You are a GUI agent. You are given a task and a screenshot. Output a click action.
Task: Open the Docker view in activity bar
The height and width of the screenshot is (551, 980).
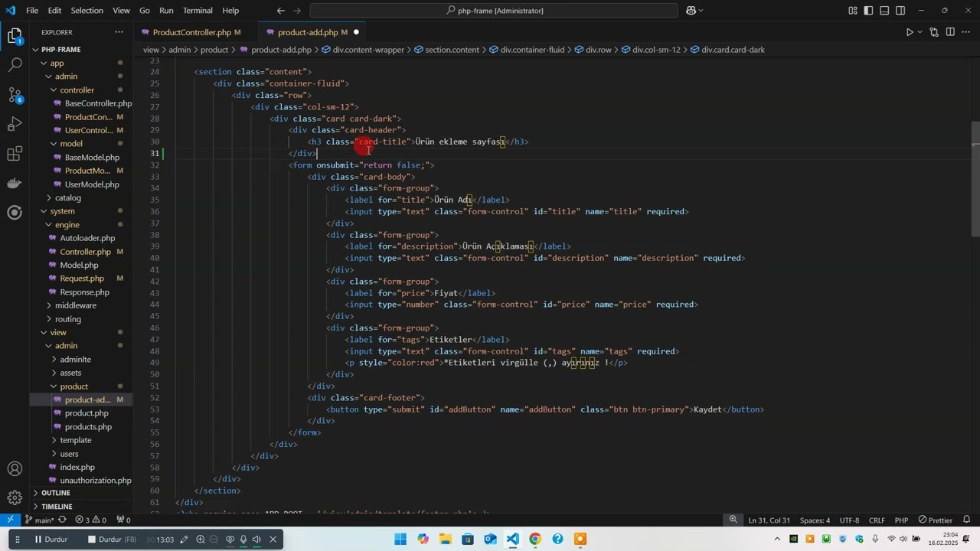pyautogui.click(x=15, y=183)
